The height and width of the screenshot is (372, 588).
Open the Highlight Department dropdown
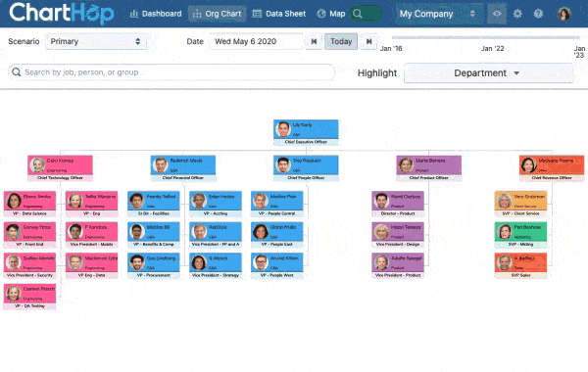coord(488,73)
